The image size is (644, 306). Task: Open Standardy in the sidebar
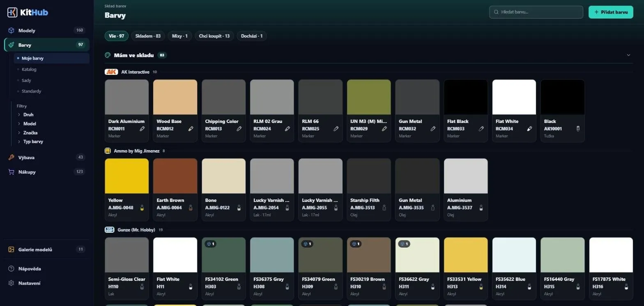pos(51,91)
